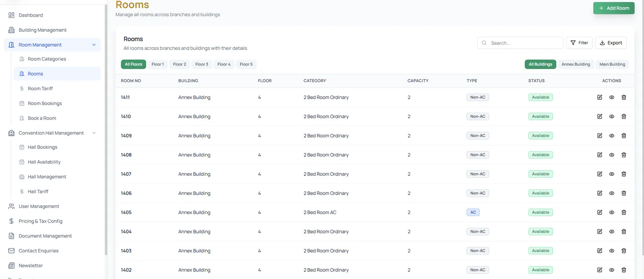Export the rooms list
The height and width of the screenshot is (279, 644).
click(x=611, y=43)
